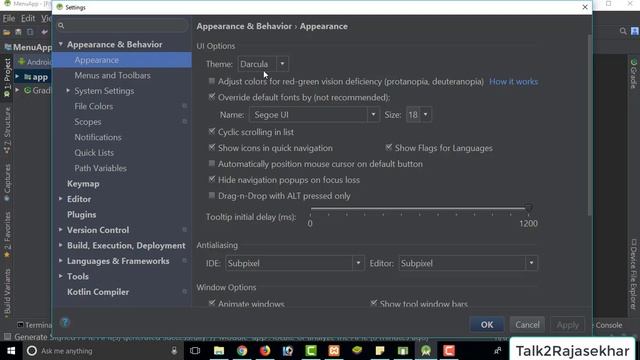Open the XAMPP orange taskbar icon
640x360 pixels.
click(x=334, y=351)
